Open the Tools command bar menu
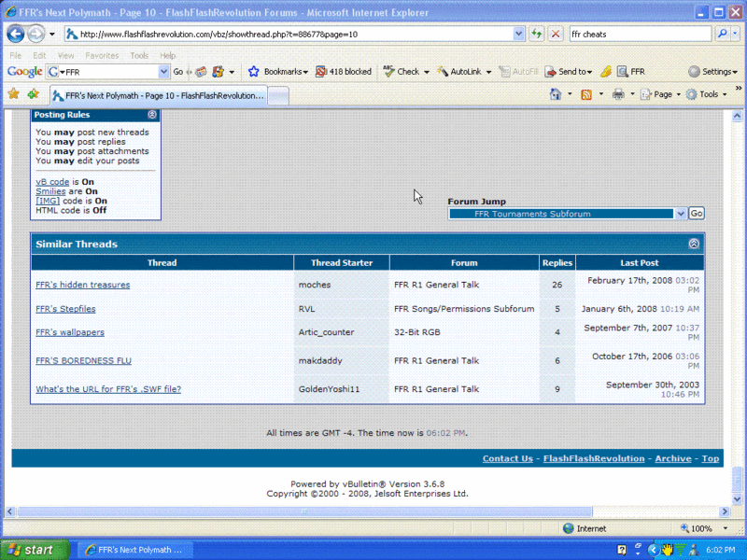 (x=708, y=94)
